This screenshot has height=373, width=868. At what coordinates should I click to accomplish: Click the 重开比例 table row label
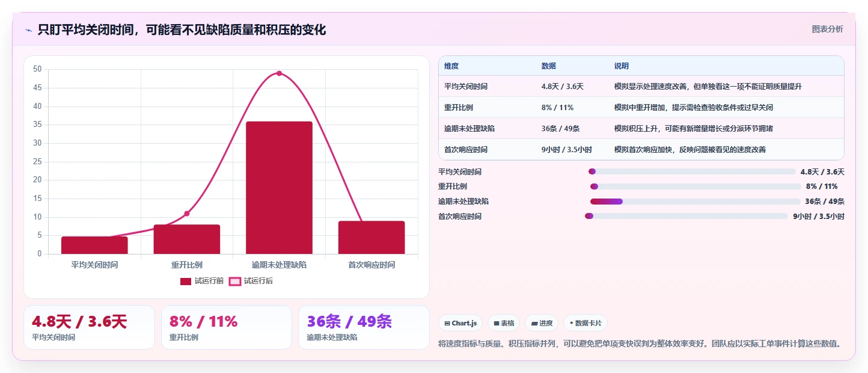coord(459,108)
